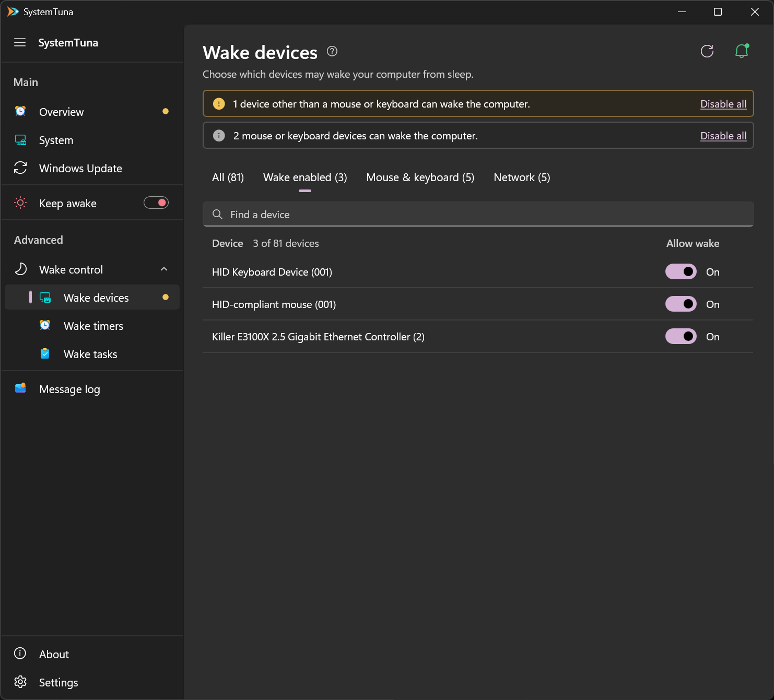Click the yellow warning icon in banner
Screen dimensions: 774x700
(x=219, y=103)
